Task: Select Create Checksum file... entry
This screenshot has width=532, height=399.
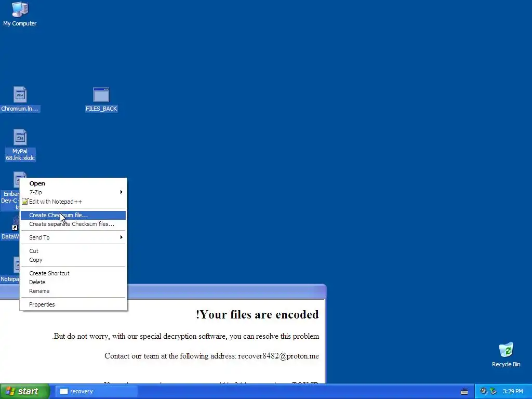Action: [x=73, y=215]
